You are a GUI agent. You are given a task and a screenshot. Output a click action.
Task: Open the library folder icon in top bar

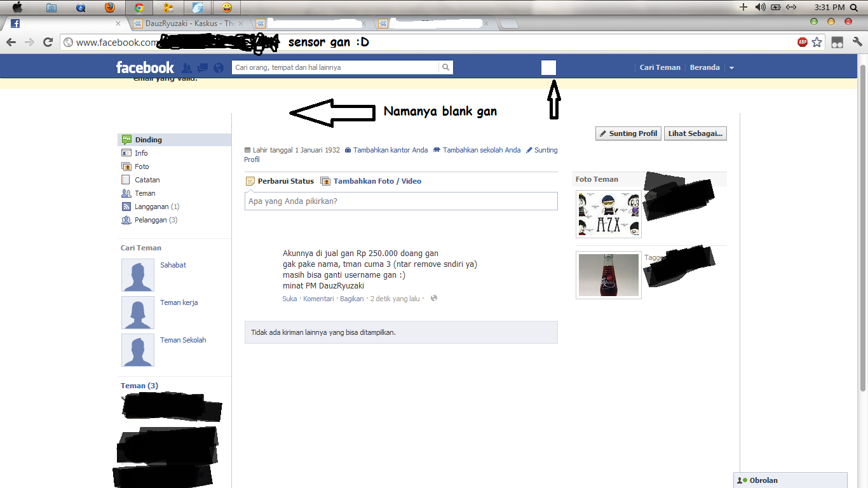(51, 8)
